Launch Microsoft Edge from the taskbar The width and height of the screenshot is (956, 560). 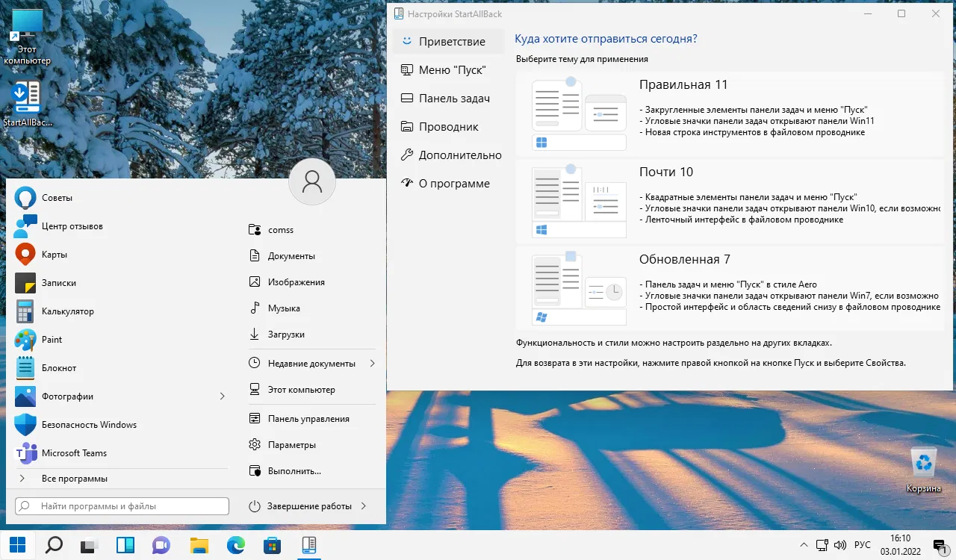(x=235, y=545)
